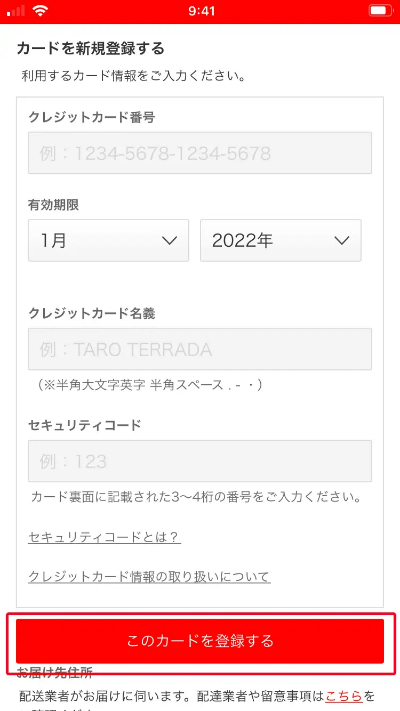Viewport: 400px width, 711px height.
Task: Open the expiry year dropdown showing 2022年
Action: [281, 240]
